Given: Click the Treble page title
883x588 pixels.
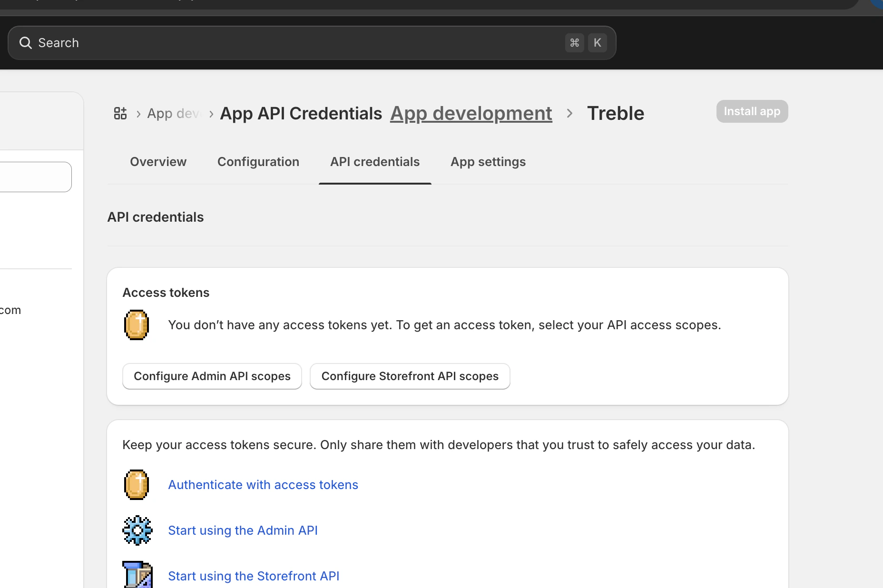Looking at the screenshot, I should pos(616,113).
